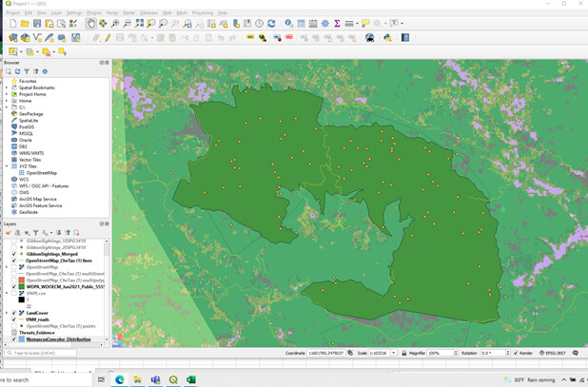Screen dimensions: 588x387
Task: Toggle editing with the pencil icon
Action: coord(108,38)
